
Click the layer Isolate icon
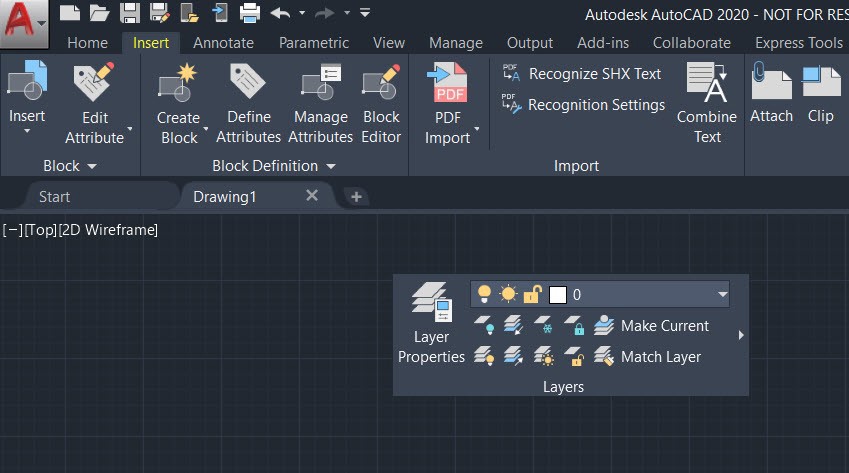(x=513, y=325)
